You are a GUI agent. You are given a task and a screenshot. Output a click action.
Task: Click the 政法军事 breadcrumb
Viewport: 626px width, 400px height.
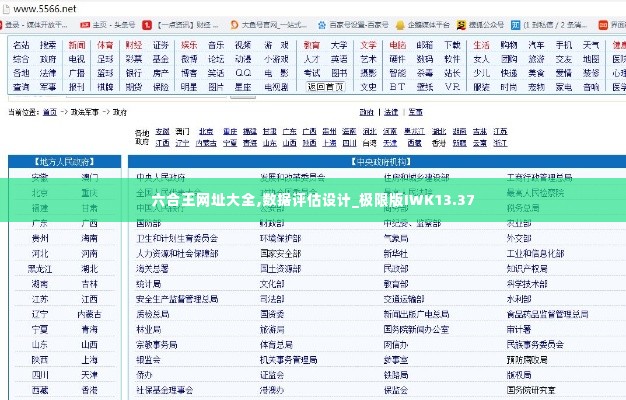coord(85,112)
